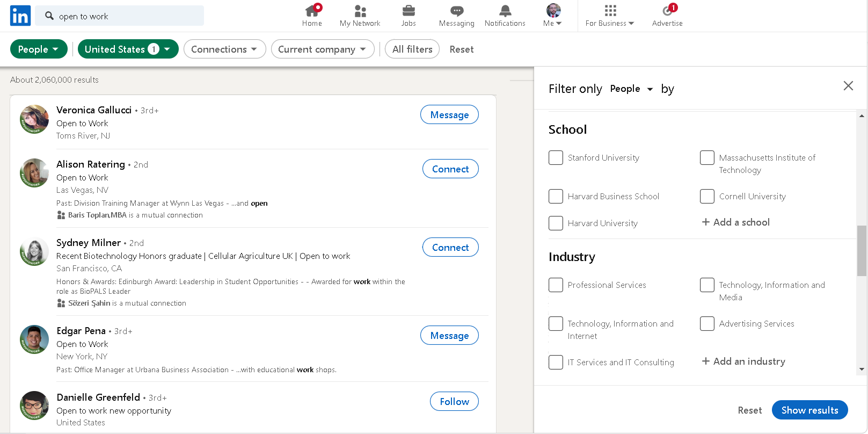Open Sydney Milner profile photo
Viewport: 868px width, 434px height.
tap(34, 251)
